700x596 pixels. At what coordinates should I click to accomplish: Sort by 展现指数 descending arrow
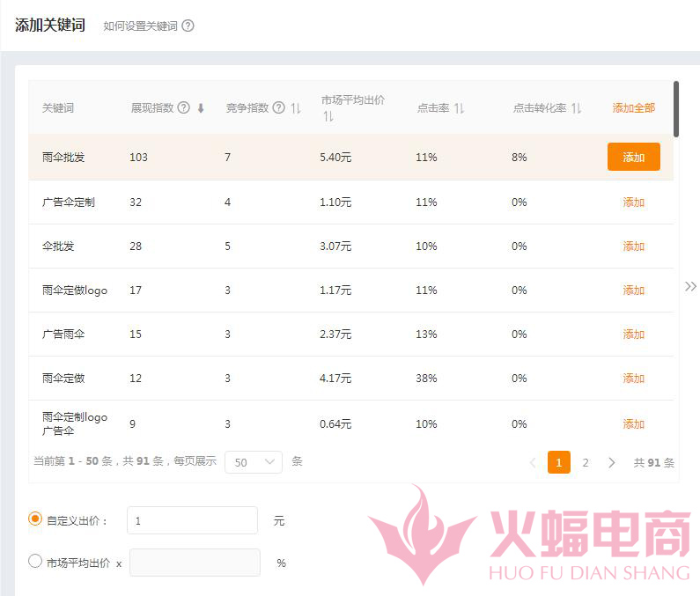201,108
